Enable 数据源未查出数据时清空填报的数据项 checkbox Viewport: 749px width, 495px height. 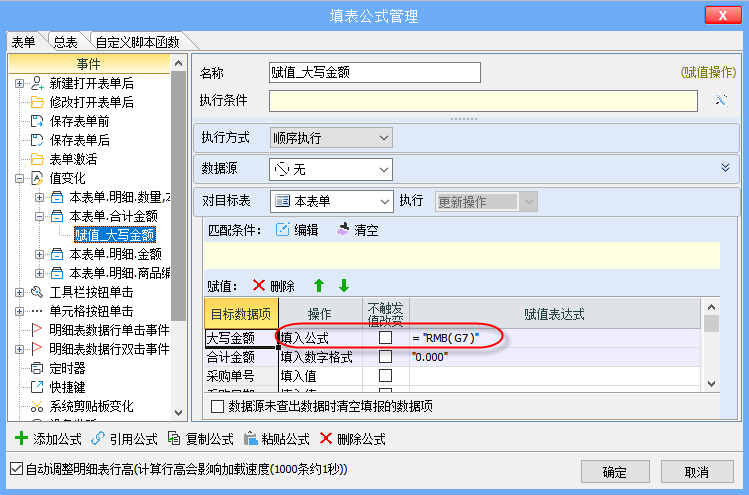coord(217,407)
